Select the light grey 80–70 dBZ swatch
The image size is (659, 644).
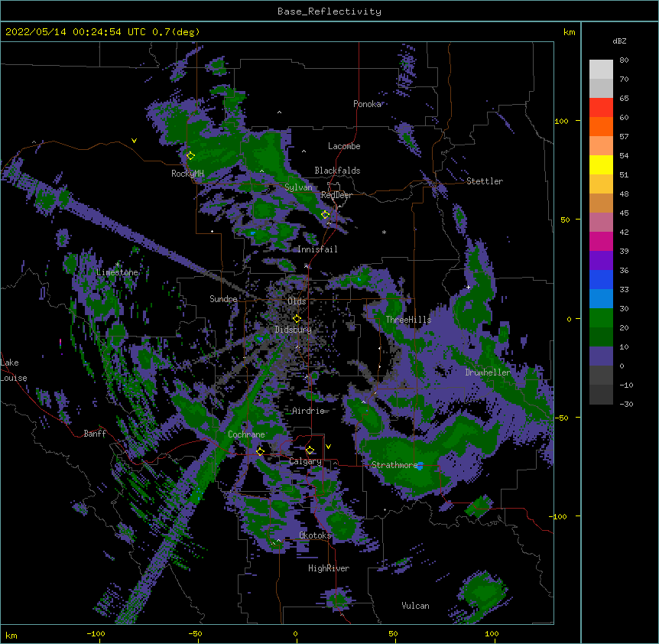pos(601,70)
